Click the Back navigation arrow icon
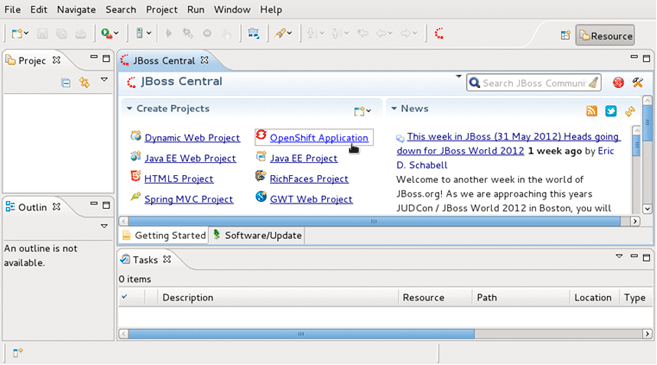Screen dimensions: 657x365 click(381, 33)
